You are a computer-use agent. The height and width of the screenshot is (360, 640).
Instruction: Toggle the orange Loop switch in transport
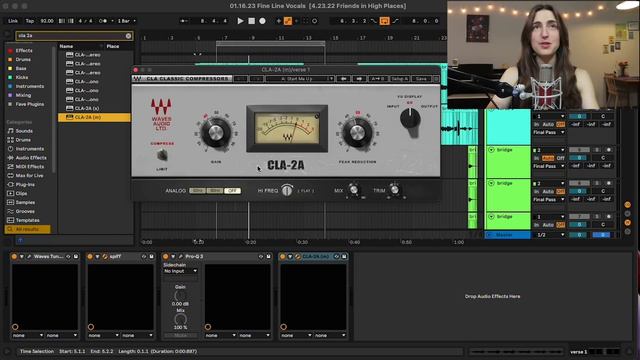(384, 21)
